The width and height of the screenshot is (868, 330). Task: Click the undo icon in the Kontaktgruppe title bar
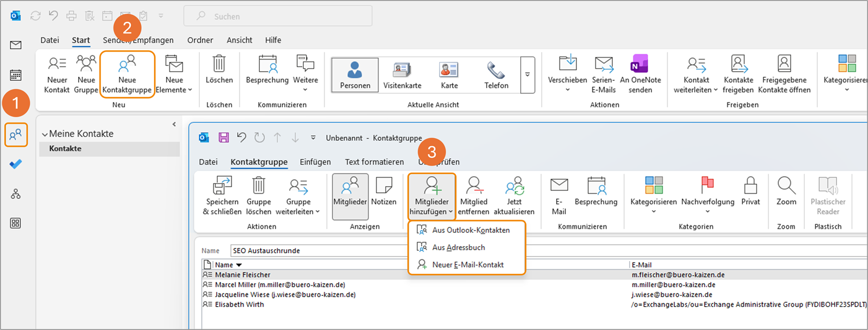click(x=241, y=138)
